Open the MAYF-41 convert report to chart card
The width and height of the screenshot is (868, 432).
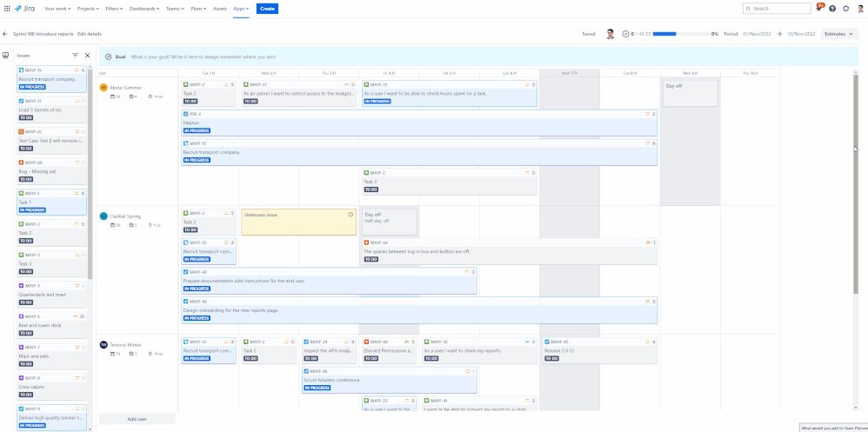pos(479,404)
